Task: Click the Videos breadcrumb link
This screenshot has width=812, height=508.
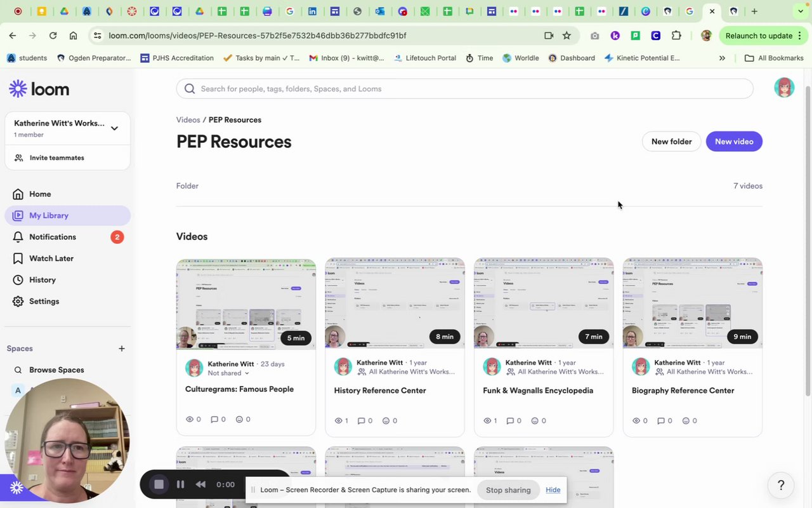Action: tap(188, 120)
